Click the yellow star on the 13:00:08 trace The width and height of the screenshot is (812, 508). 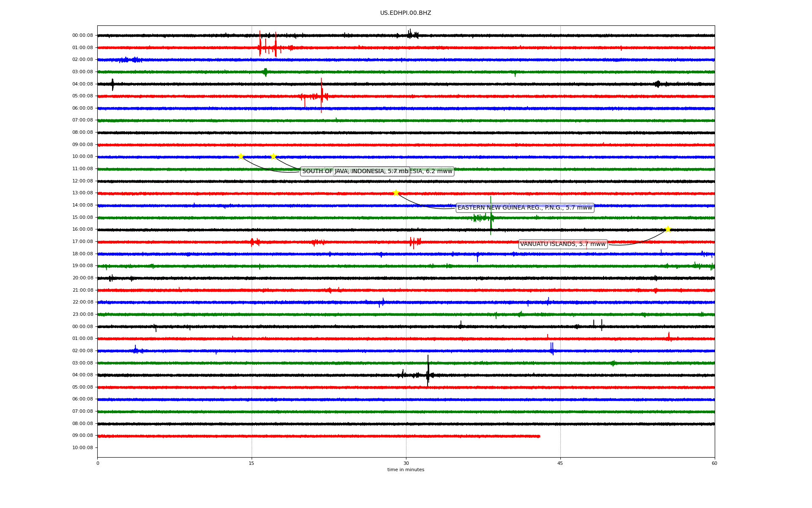396,193
